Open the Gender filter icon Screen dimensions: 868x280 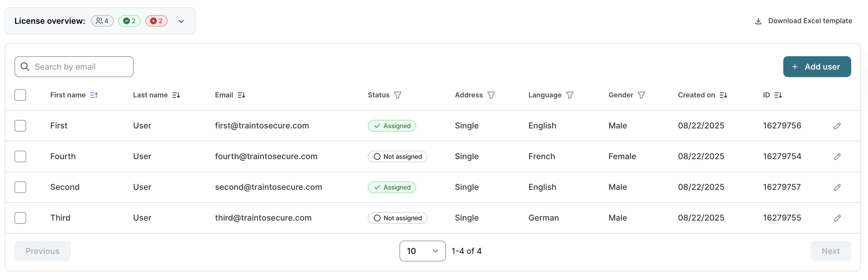tap(641, 95)
